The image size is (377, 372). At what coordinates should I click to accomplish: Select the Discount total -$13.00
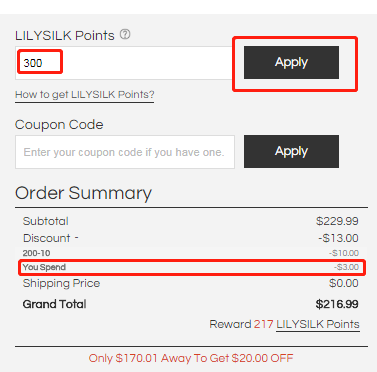(338, 238)
